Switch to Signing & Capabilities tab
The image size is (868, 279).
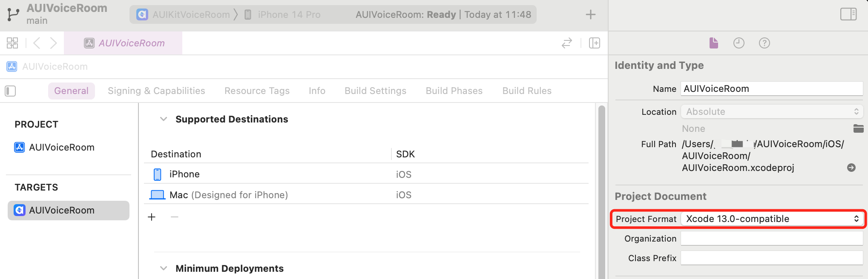coord(156,91)
